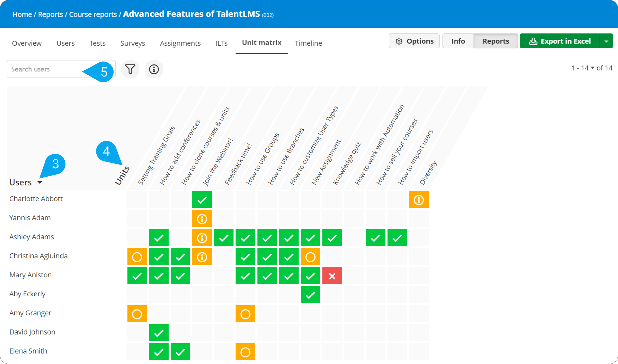Open the Overview tab
The image size is (618, 364).
(x=27, y=43)
